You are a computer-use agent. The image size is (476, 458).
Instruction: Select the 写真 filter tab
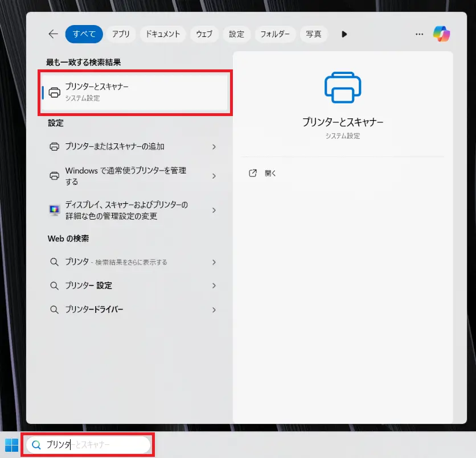(x=314, y=34)
